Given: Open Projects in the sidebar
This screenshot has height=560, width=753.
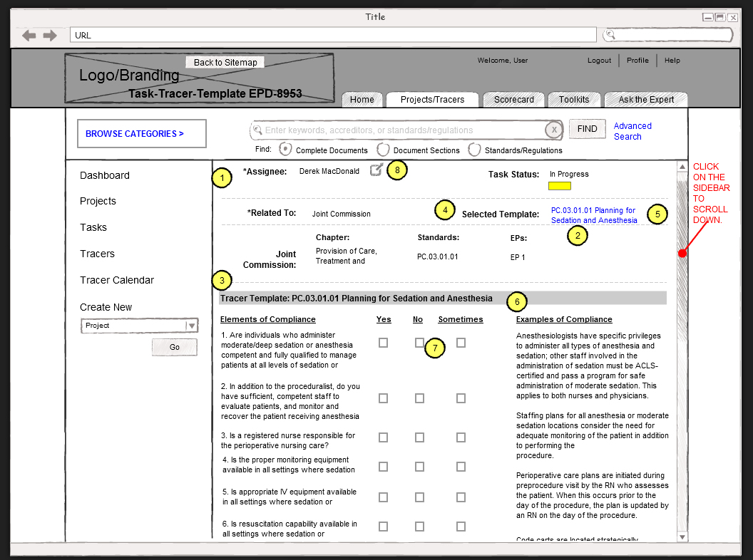Looking at the screenshot, I should pos(98,201).
